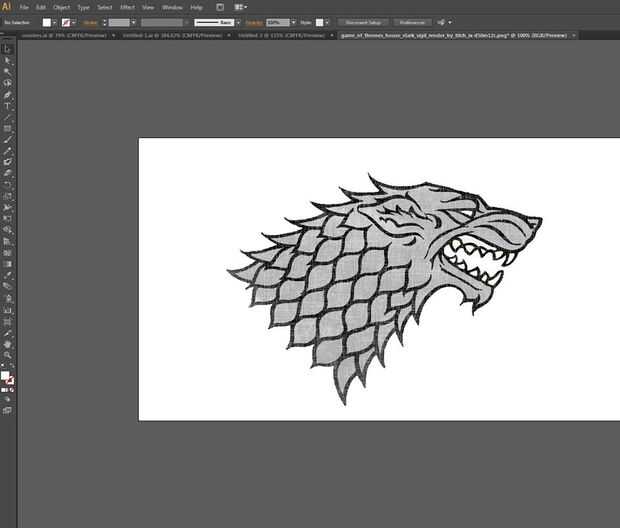
Task: Click the Fill color swatch in toolbox
Action: tap(5, 376)
